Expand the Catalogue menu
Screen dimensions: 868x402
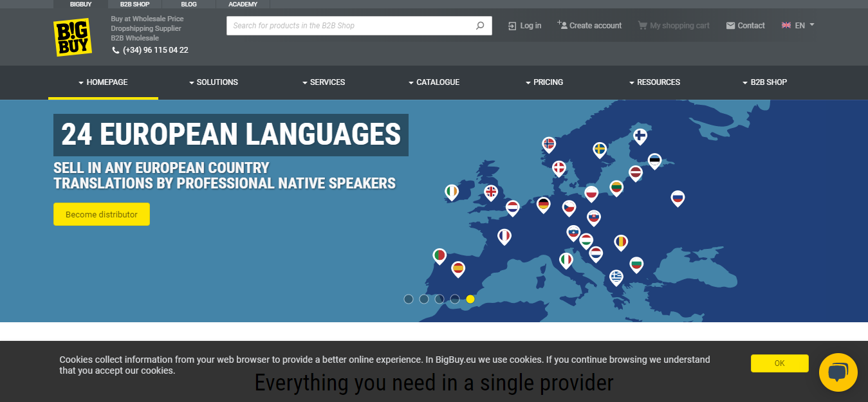434,82
